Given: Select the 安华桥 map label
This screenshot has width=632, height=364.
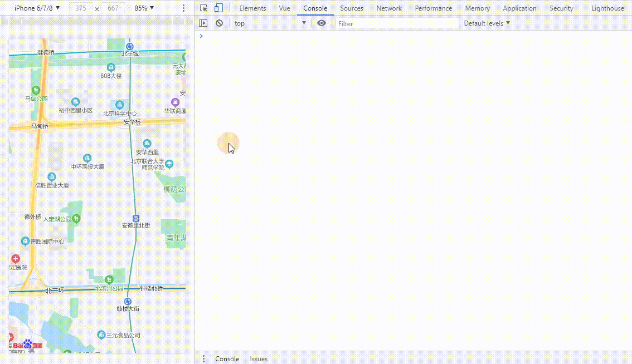Looking at the screenshot, I should tap(133, 122).
